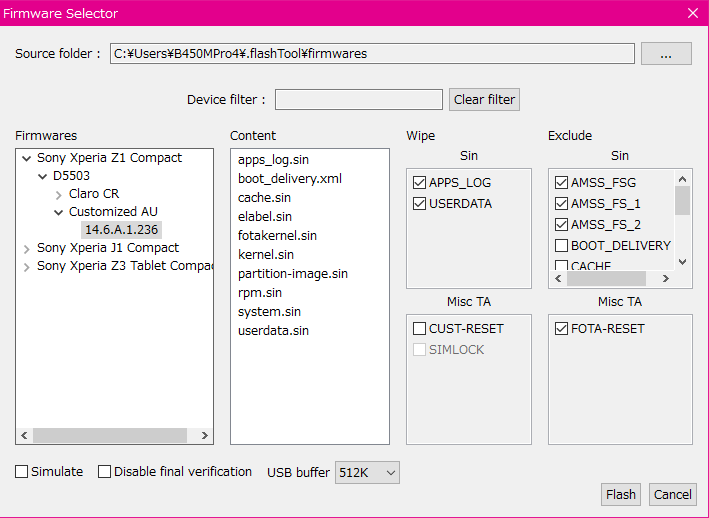This screenshot has width=709, height=518.
Task: Click the Source folder path field
Action: coord(372,54)
